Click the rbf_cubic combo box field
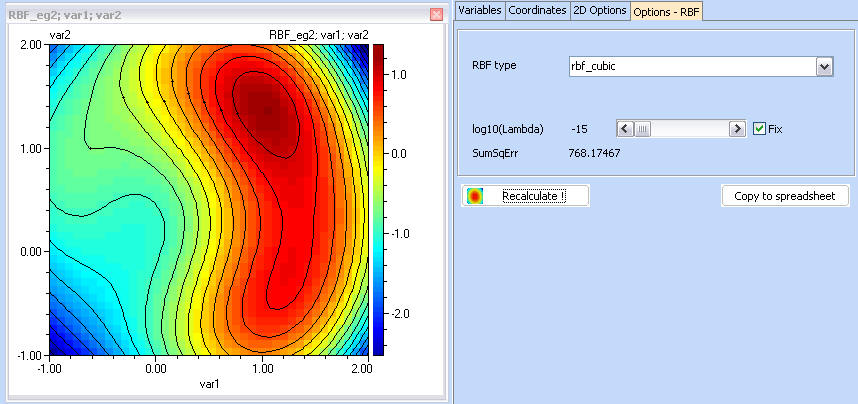The image size is (858, 404). [x=690, y=66]
